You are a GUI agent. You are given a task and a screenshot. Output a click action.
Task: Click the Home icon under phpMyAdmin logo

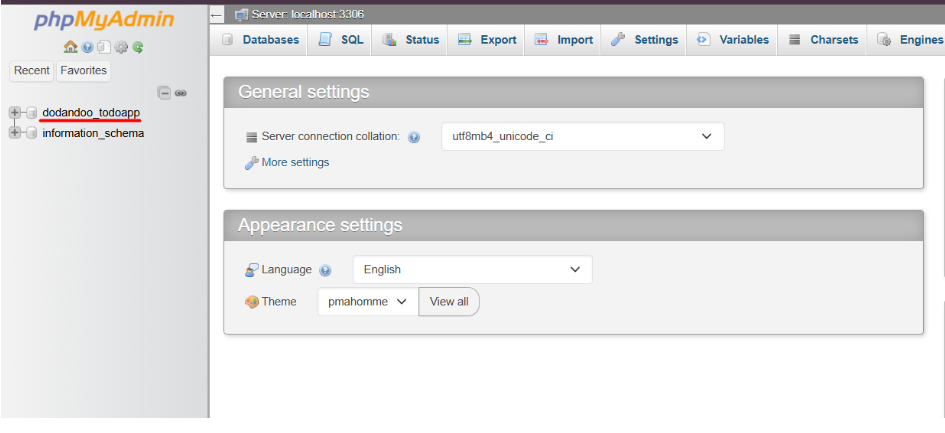(70, 47)
